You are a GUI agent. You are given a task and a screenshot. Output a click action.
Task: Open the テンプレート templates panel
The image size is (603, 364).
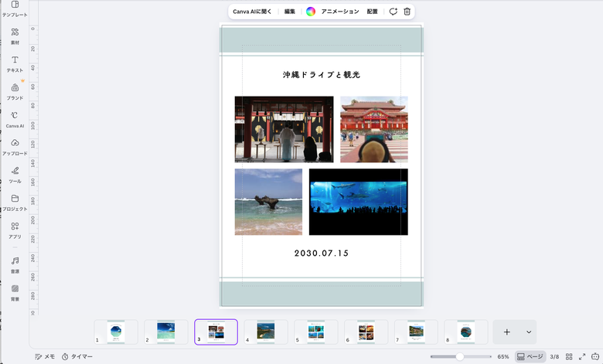15,9
